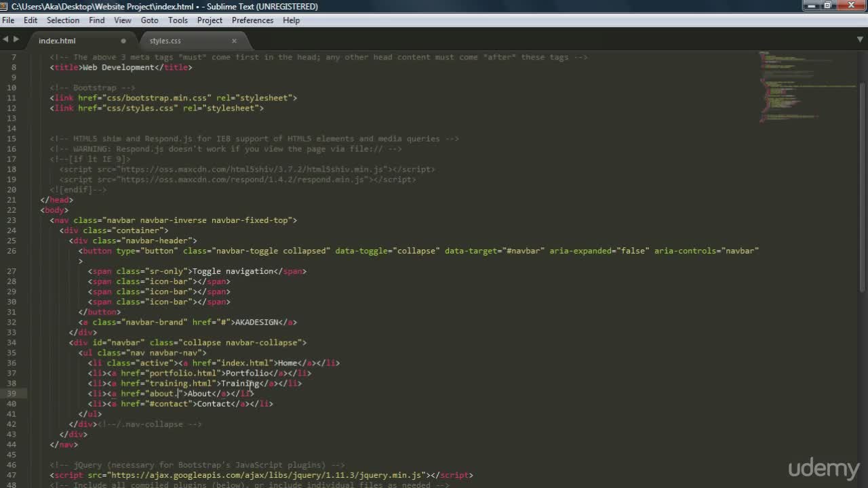Close the Sublime Text window
868x488 pixels.
click(850, 5)
